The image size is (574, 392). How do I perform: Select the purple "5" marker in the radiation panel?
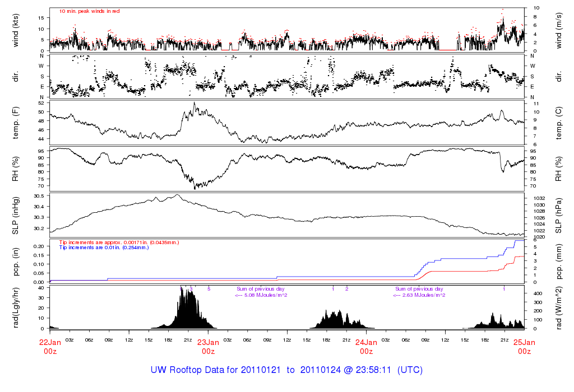point(209,289)
